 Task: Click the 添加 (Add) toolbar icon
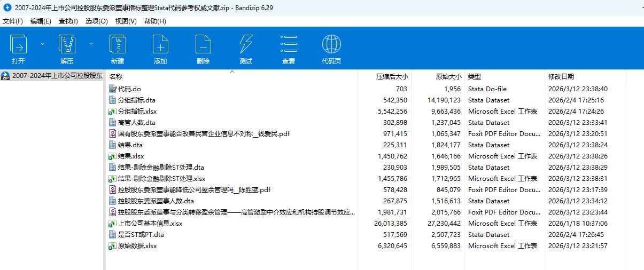(160, 44)
